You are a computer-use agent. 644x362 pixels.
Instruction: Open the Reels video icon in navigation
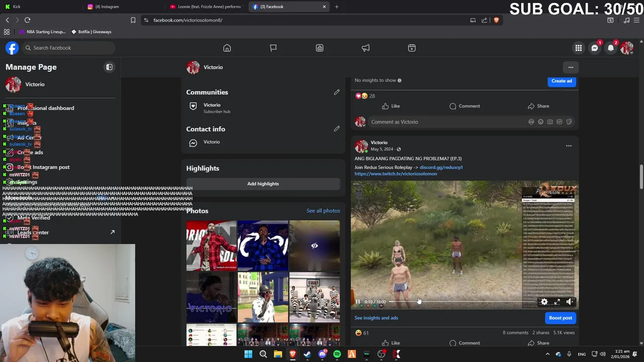[x=412, y=48]
